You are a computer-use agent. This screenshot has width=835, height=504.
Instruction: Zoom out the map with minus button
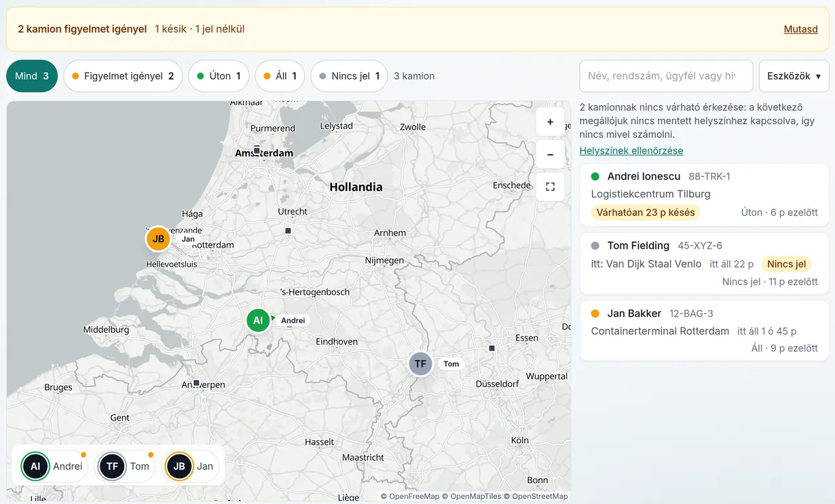[x=550, y=155]
